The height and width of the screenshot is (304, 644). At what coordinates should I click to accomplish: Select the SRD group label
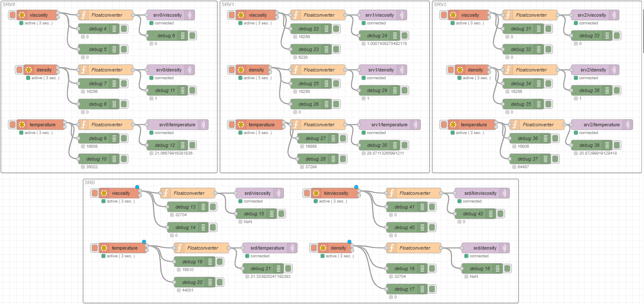[x=90, y=182]
